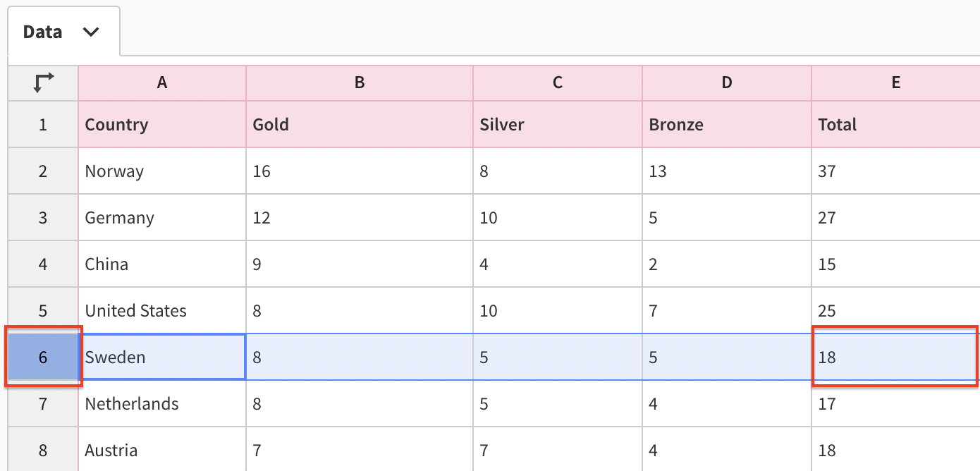This screenshot has height=471, width=980.
Task: Select row number 2
Action: [x=42, y=171]
